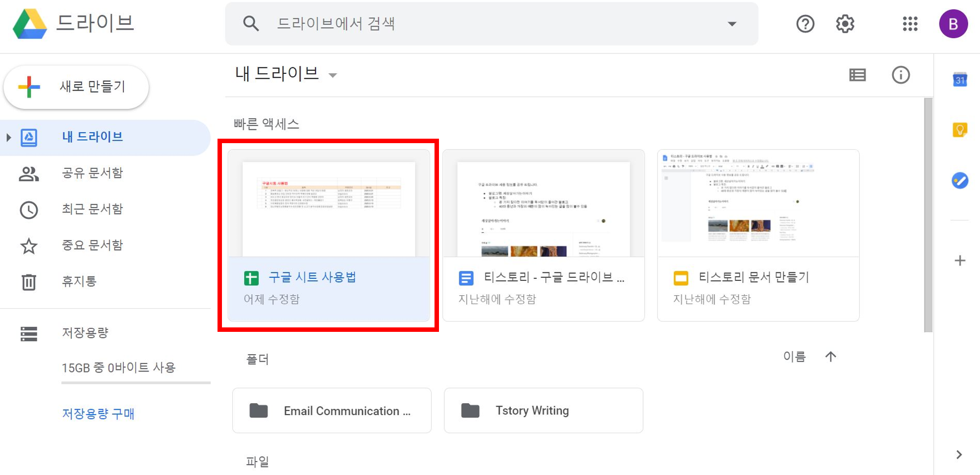This screenshot has height=475, width=980.
Task: Open the account avatar B
Action: point(953,24)
